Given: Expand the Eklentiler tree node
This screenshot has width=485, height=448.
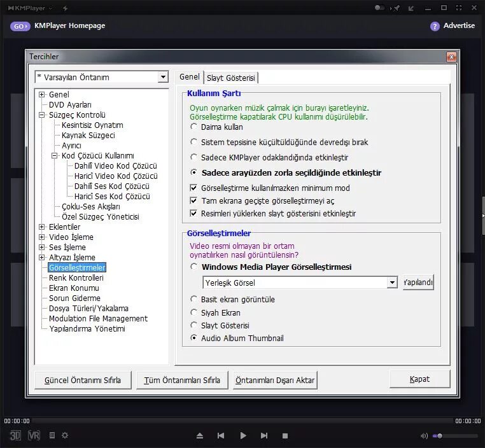Looking at the screenshot, I should click(x=41, y=227).
